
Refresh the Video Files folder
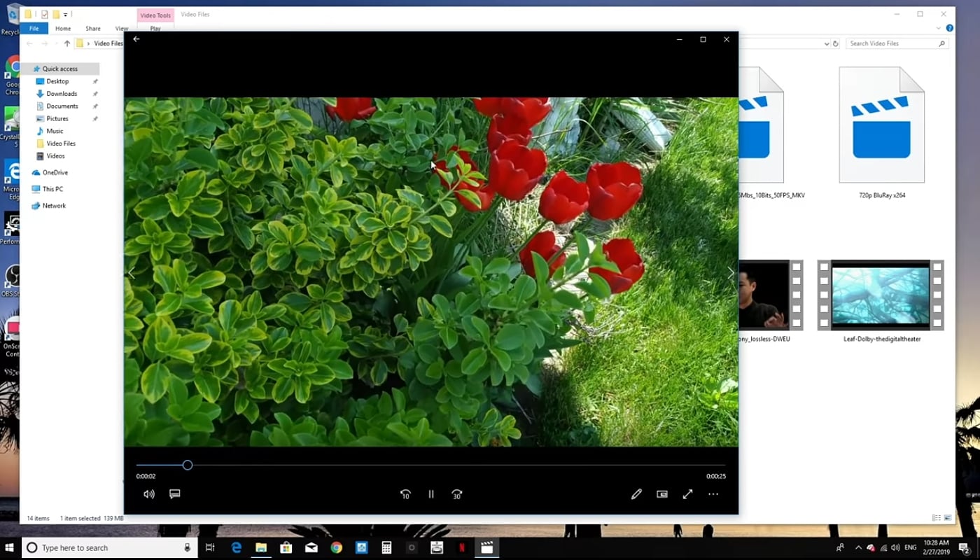[836, 43]
